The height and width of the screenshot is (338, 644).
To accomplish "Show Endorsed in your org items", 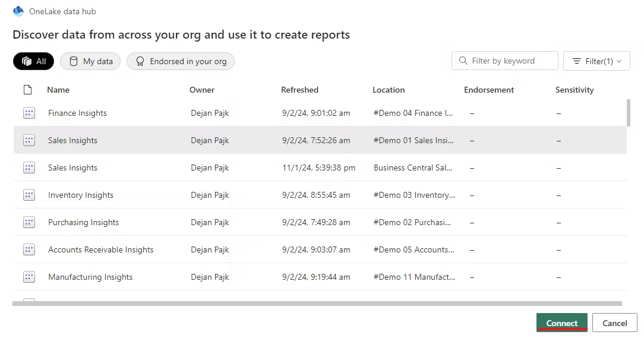I will [x=181, y=61].
